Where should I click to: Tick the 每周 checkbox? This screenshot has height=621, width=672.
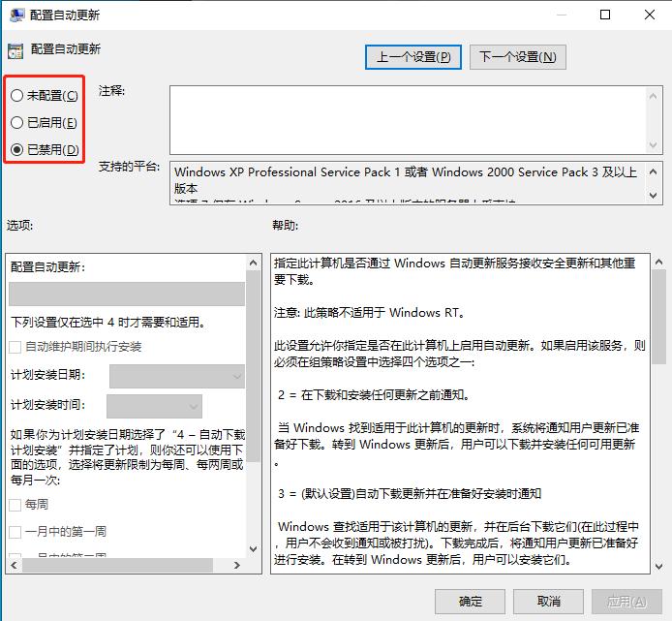click(15, 505)
